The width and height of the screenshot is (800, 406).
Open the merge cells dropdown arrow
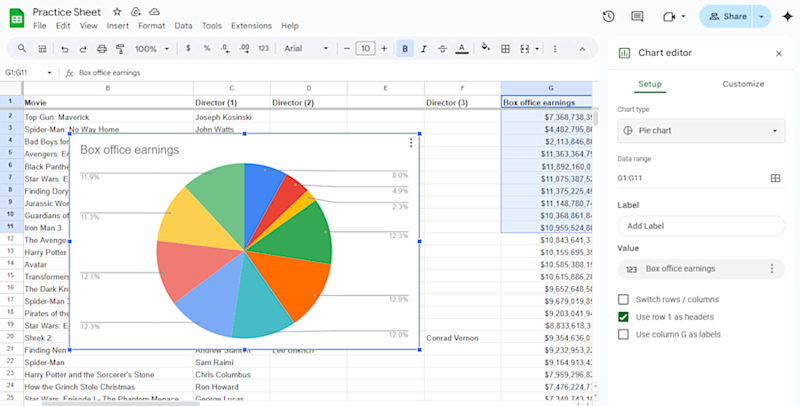click(x=537, y=49)
